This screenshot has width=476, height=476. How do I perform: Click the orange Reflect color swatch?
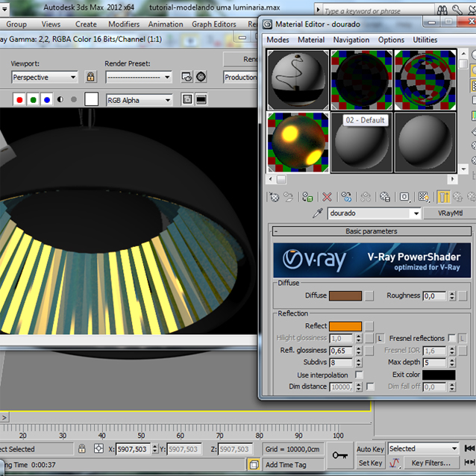pyautogui.click(x=345, y=326)
